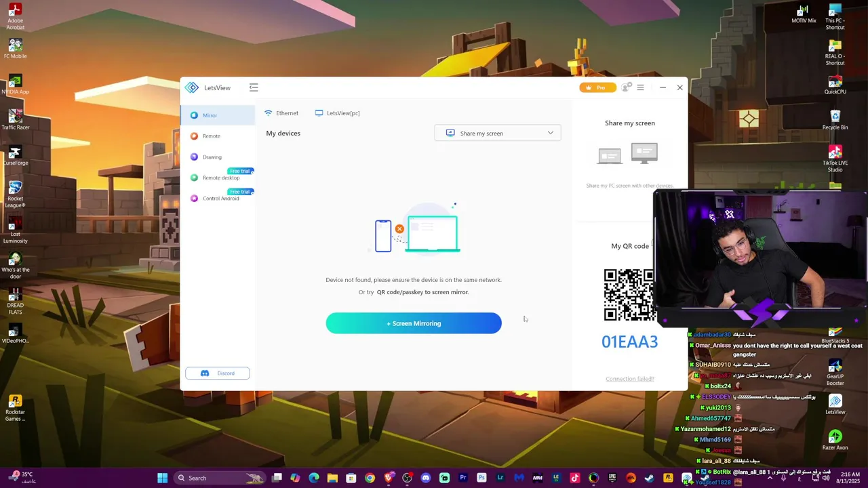Open Who's at the door desktop icon
Viewport: 868px width, 488px height.
coord(15,266)
